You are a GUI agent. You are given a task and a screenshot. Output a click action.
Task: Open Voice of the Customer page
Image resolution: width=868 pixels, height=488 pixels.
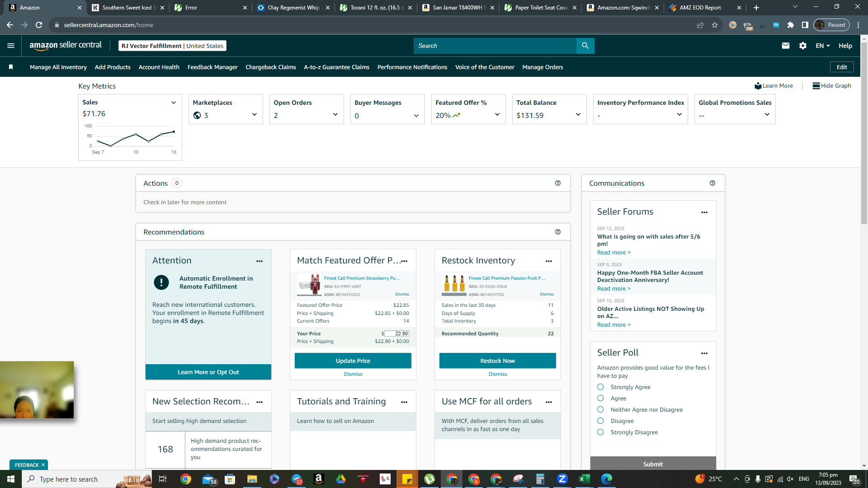485,67
